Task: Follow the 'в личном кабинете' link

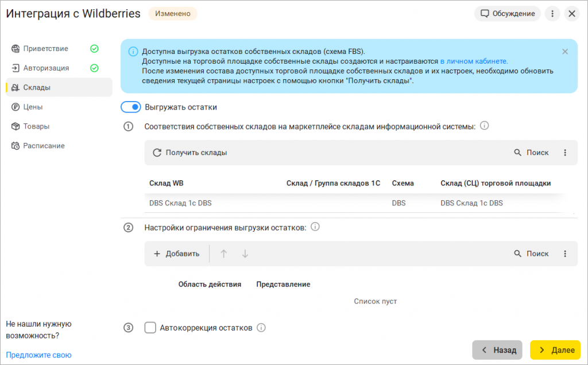Action: pyautogui.click(x=474, y=61)
